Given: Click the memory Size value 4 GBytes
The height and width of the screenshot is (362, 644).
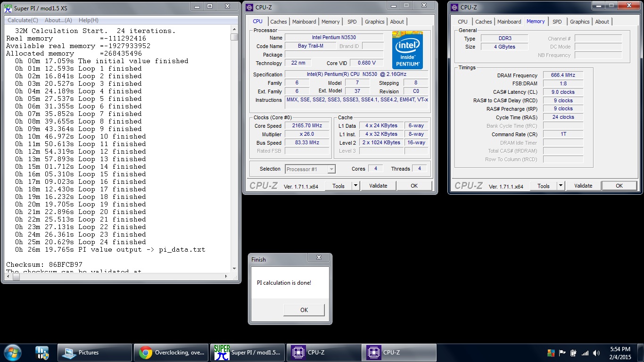Looking at the screenshot, I should point(504,47).
